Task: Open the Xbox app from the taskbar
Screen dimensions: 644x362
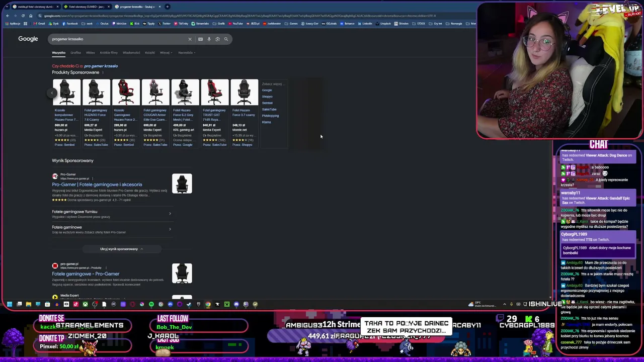Action: click(85, 304)
